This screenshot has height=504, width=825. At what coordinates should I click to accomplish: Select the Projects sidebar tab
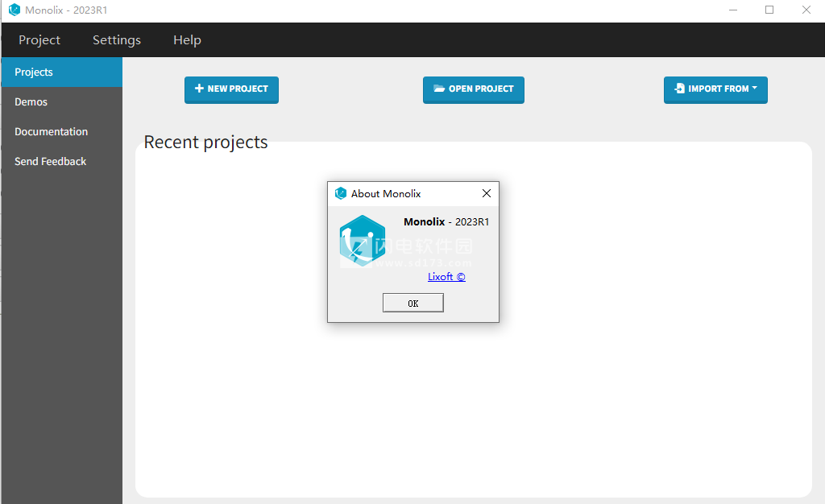point(61,72)
